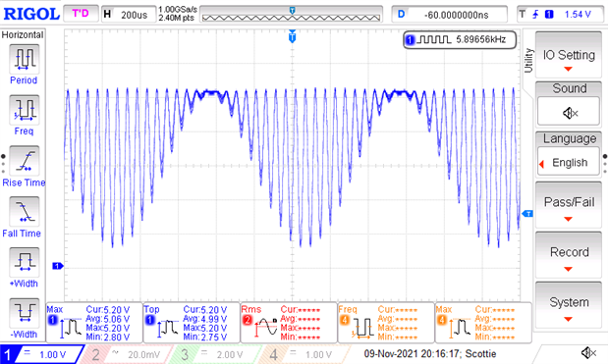Select the Fall Time measurement icon
Screen dimensions: 608x364
click(24, 211)
